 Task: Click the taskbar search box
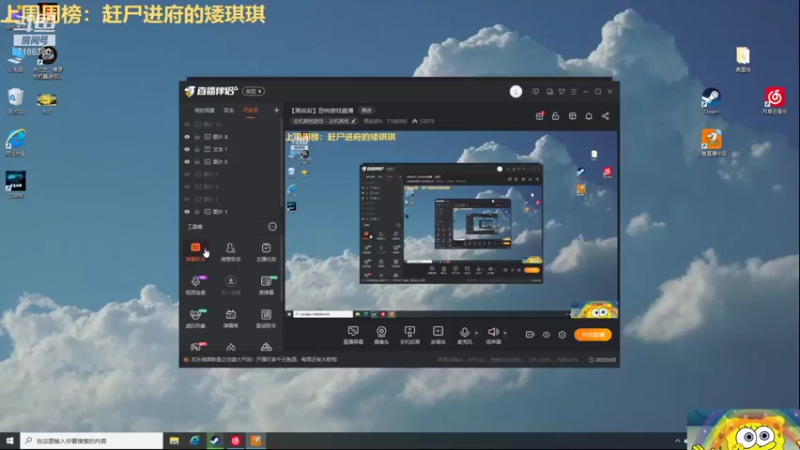92,440
